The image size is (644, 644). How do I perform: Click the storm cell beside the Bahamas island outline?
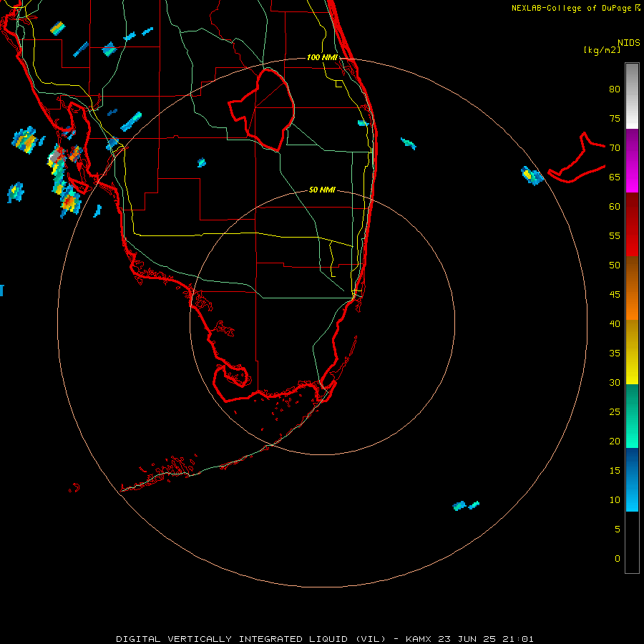pos(532,176)
